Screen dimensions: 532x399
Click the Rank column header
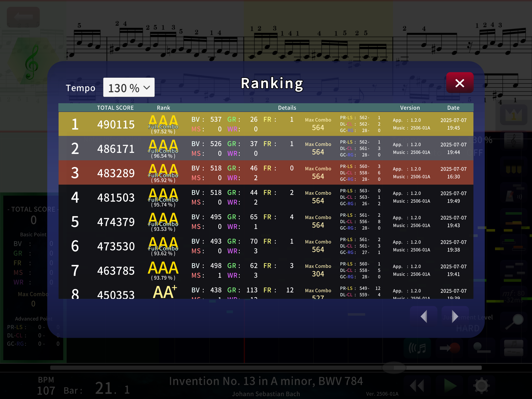163,108
